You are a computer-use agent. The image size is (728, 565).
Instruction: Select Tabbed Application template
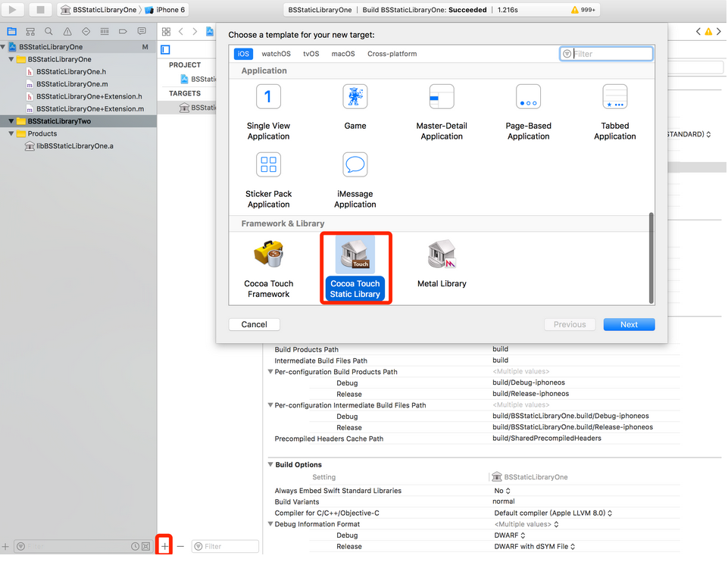click(x=614, y=112)
